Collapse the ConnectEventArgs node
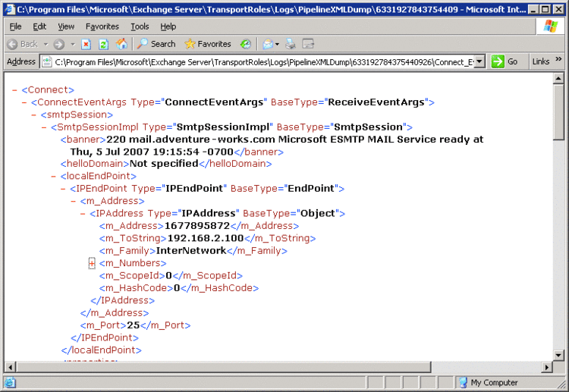The image size is (569, 392). click(24, 102)
